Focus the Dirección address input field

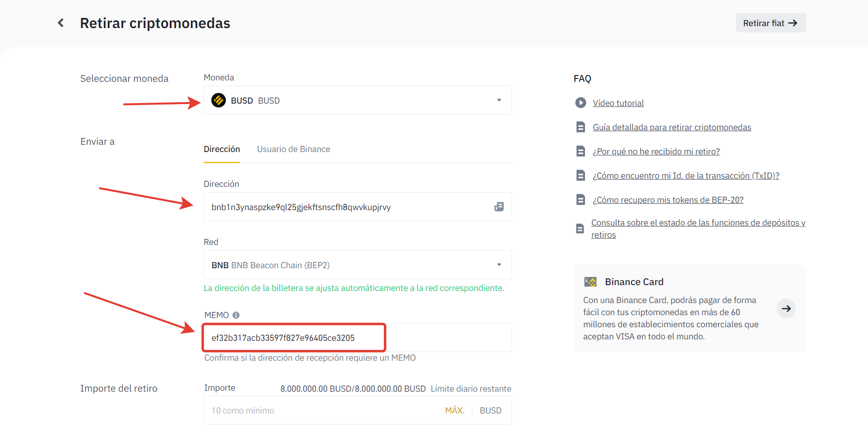[358, 207]
